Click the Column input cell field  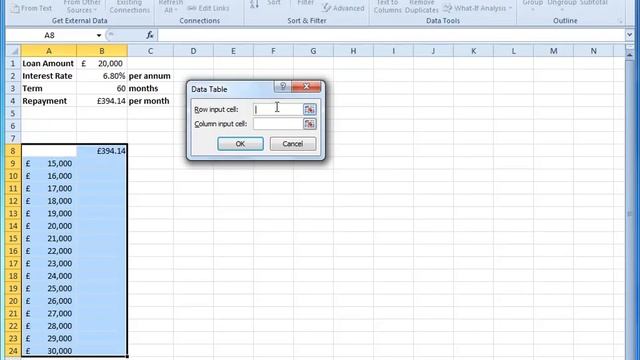(x=278, y=124)
